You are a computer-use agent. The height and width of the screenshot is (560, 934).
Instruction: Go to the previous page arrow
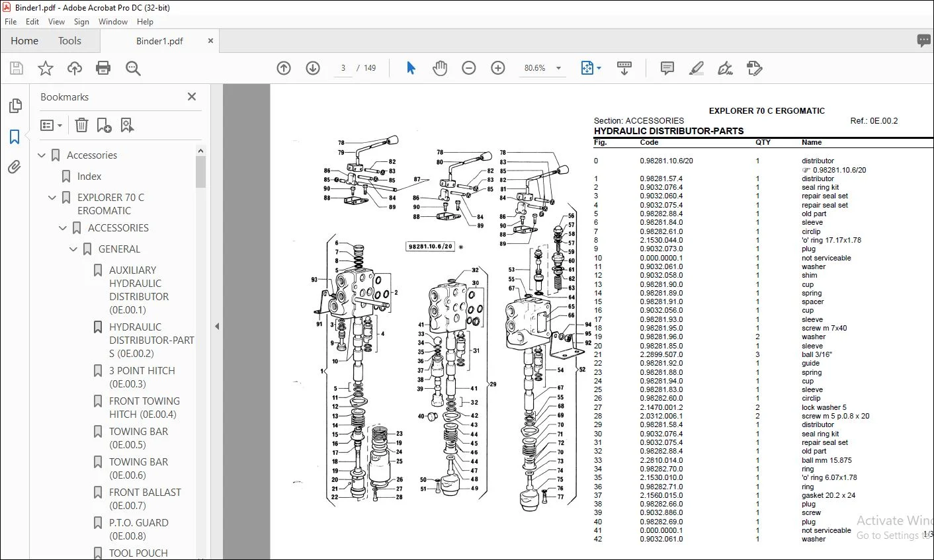pos(284,68)
